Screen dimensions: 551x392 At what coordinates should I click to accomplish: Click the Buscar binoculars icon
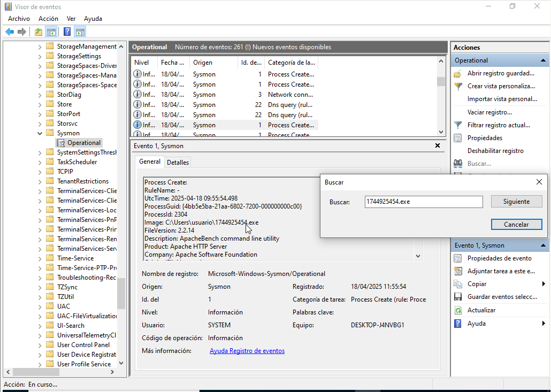457,164
